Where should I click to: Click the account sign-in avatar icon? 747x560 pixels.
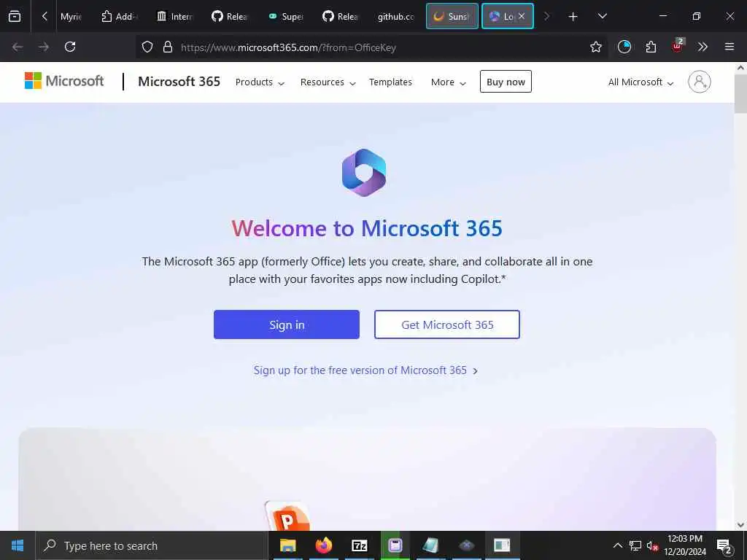(x=699, y=82)
